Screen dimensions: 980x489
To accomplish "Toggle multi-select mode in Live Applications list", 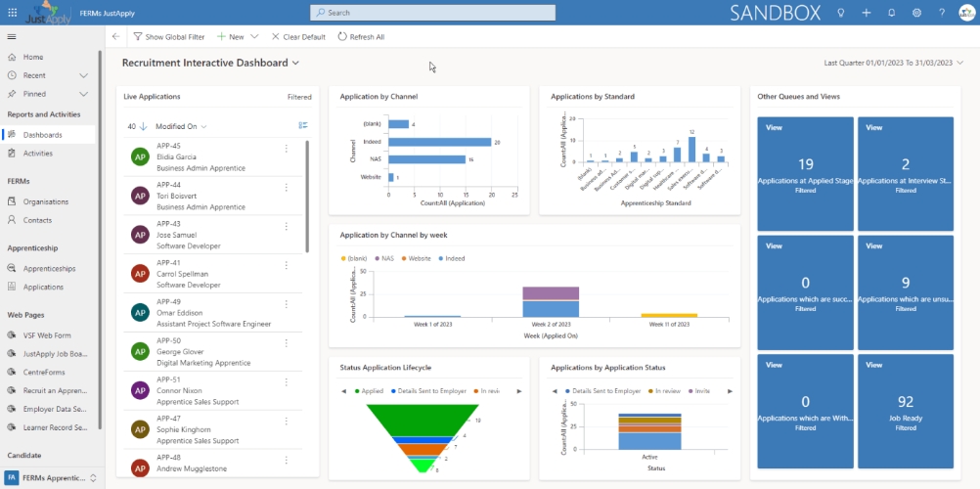I will click(303, 125).
